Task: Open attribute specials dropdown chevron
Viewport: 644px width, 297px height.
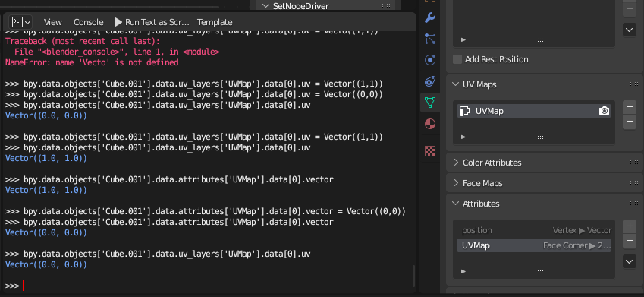Action: pyautogui.click(x=630, y=261)
